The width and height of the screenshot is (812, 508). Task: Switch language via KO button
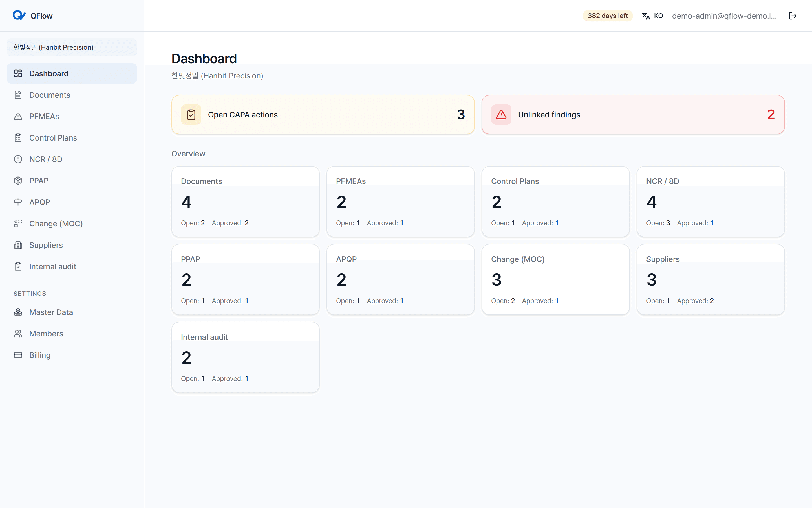coord(652,16)
